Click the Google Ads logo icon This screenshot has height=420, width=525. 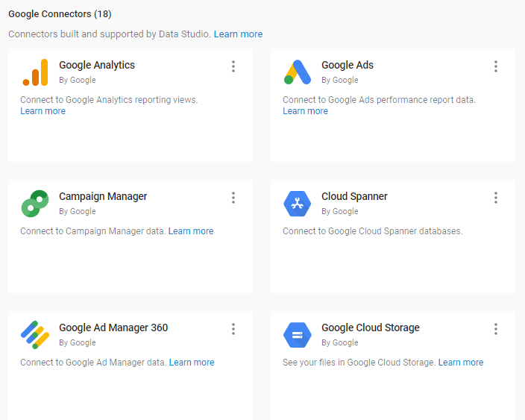point(298,72)
